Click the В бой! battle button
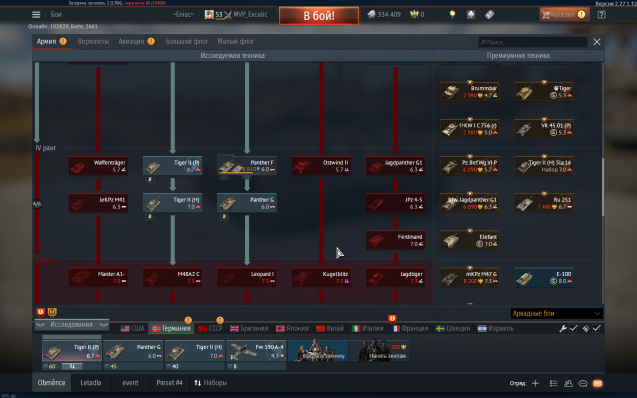637x398 pixels. click(319, 15)
